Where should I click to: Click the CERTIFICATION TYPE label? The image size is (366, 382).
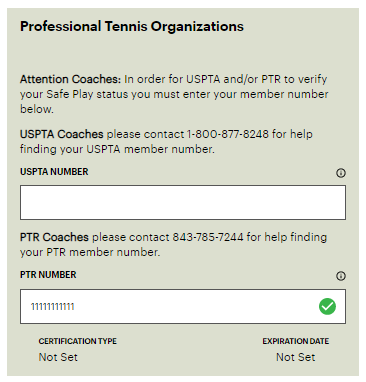pos(78,341)
